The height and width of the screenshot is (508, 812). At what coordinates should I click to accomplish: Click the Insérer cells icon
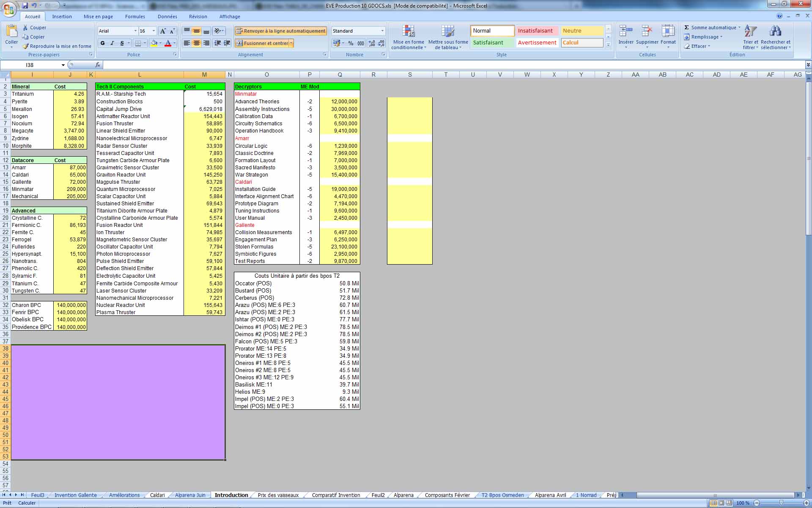tap(625, 31)
